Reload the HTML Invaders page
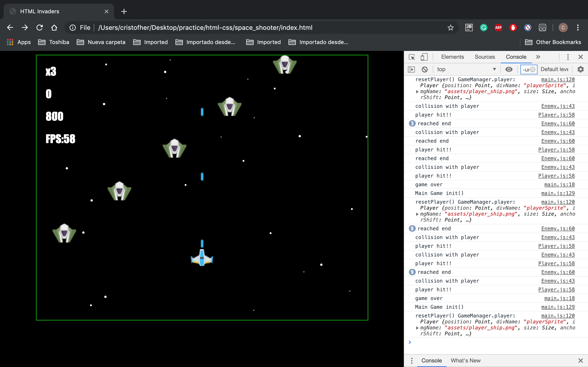This screenshot has height=367, width=588. (x=40, y=28)
